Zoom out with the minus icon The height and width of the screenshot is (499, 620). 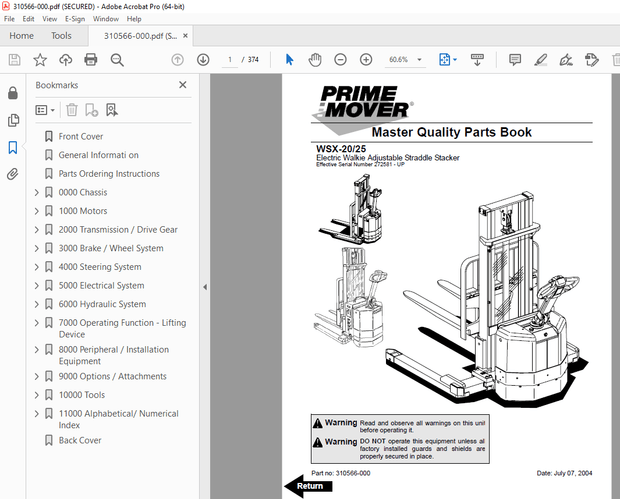click(x=340, y=60)
